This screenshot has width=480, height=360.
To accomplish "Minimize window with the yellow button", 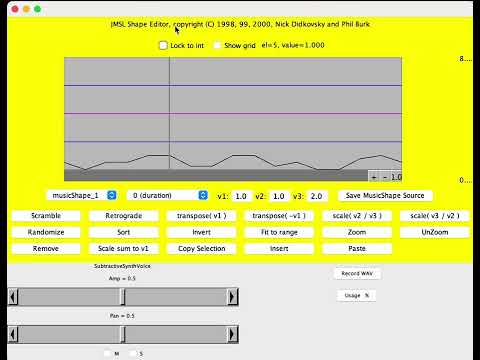I will pyautogui.click(x=26, y=9).
